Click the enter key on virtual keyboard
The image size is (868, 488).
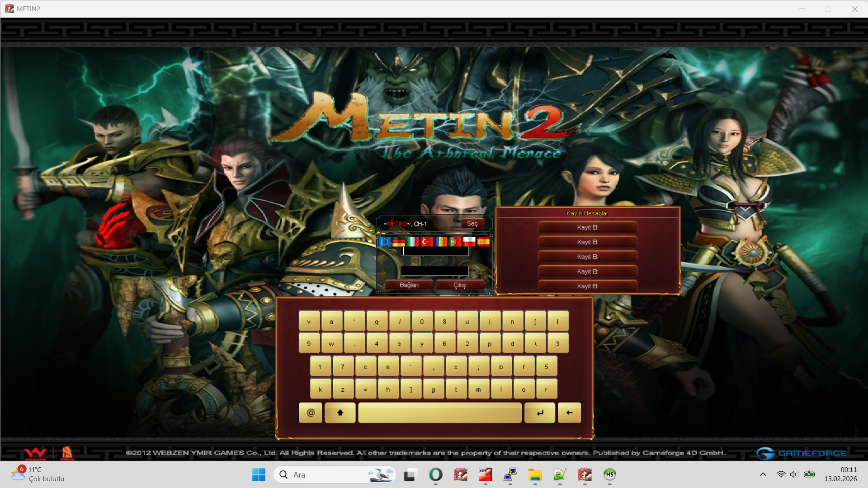click(x=540, y=413)
